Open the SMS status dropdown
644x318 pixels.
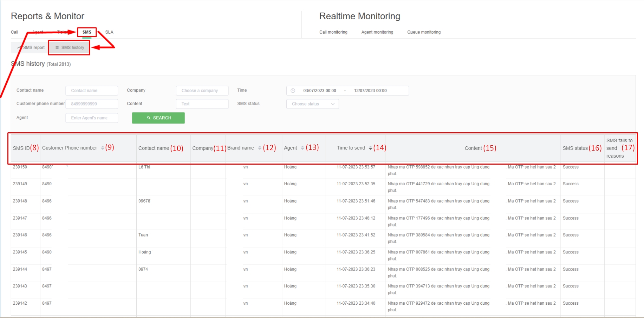312,104
